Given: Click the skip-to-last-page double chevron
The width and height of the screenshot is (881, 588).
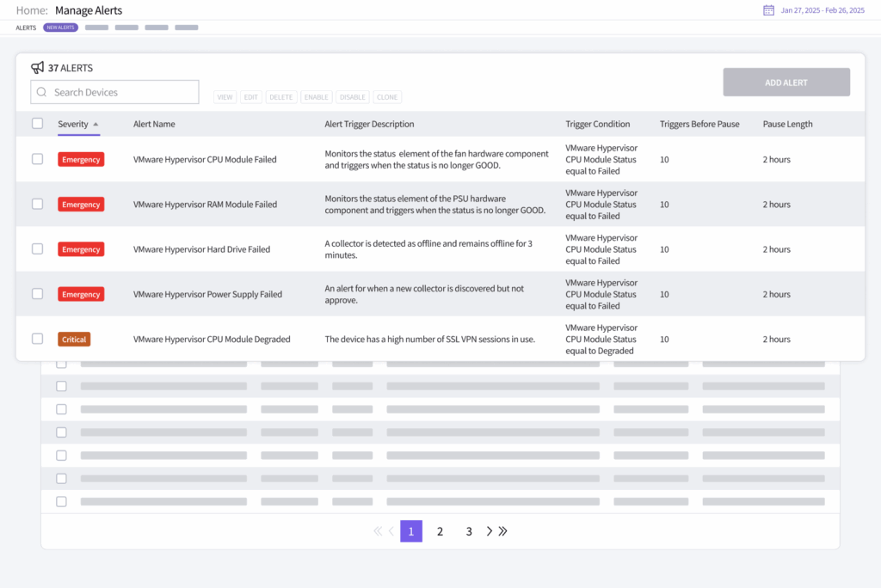Looking at the screenshot, I should (502, 531).
